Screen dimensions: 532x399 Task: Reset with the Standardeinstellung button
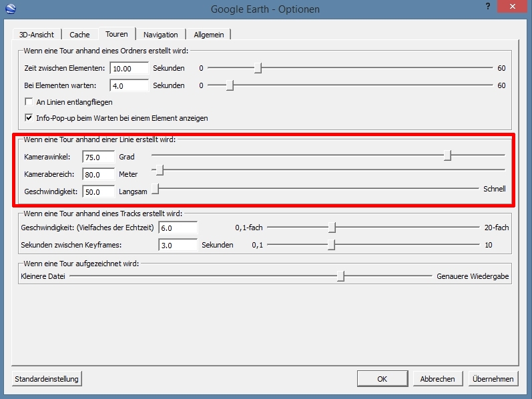(x=47, y=379)
